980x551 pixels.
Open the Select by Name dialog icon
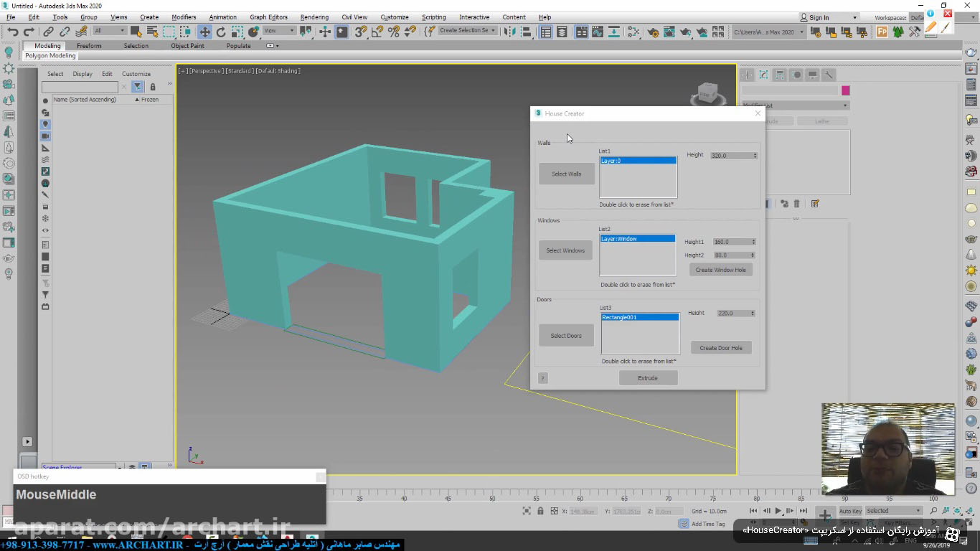coord(152,32)
